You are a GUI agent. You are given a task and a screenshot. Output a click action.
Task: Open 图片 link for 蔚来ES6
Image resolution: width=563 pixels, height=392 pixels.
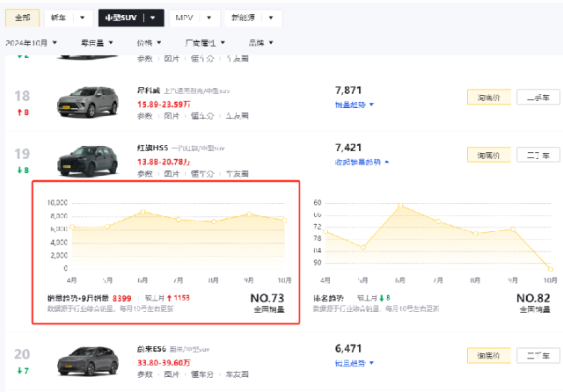coord(172,374)
